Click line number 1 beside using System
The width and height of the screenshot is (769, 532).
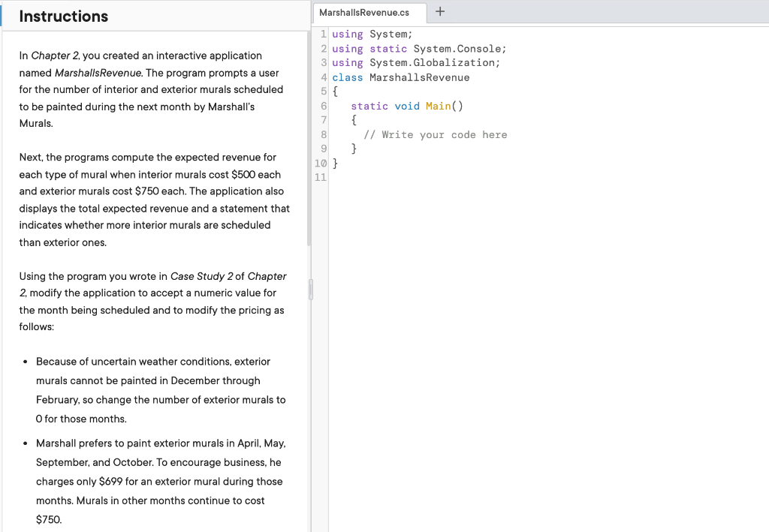click(324, 34)
